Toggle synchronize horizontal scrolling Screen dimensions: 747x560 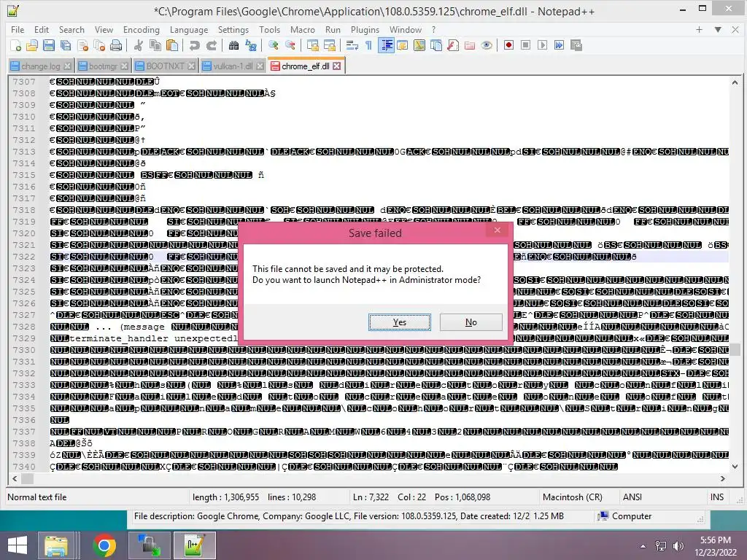[x=329, y=45]
